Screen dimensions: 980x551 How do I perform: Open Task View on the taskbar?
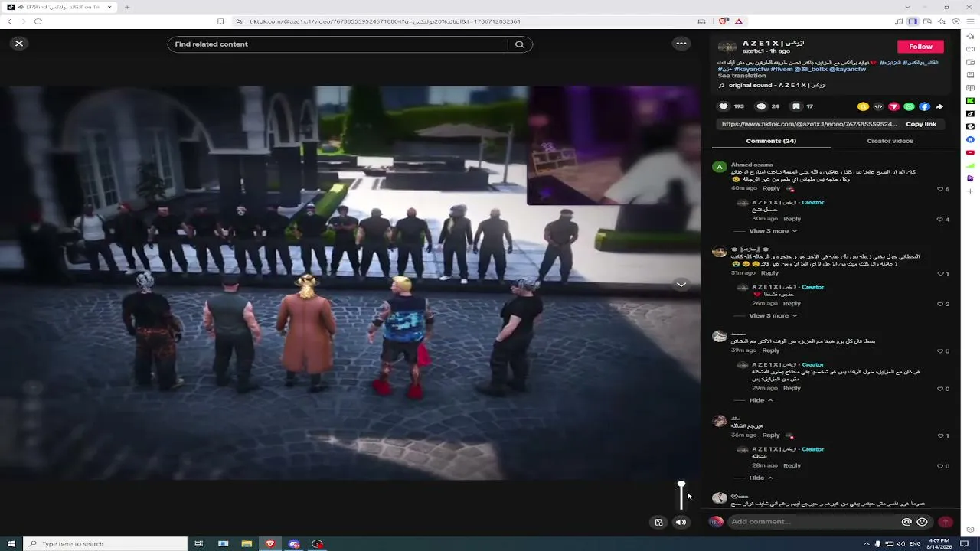click(x=198, y=544)
